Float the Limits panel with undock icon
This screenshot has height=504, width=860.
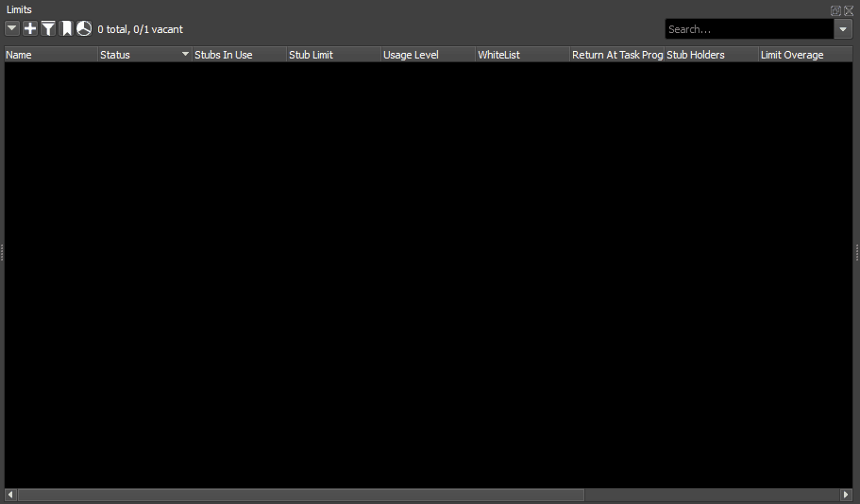[835, 10]
